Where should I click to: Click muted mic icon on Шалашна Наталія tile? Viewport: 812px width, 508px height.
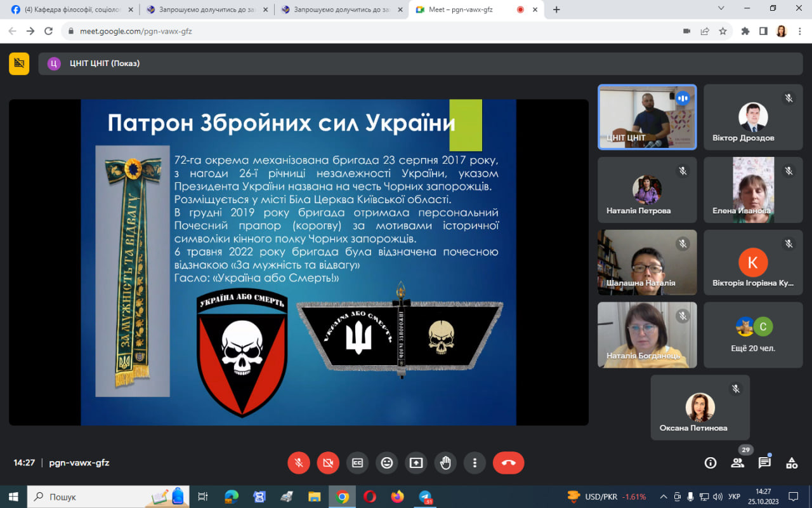tap(683, 243)
